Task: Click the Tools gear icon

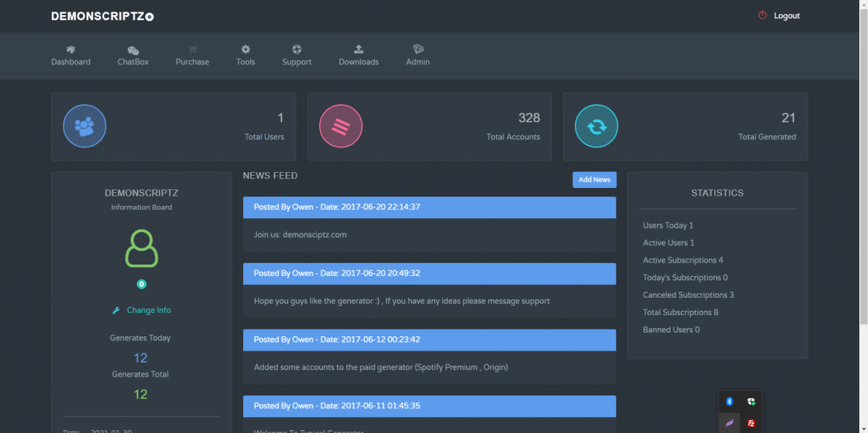Action: [245, 50]
